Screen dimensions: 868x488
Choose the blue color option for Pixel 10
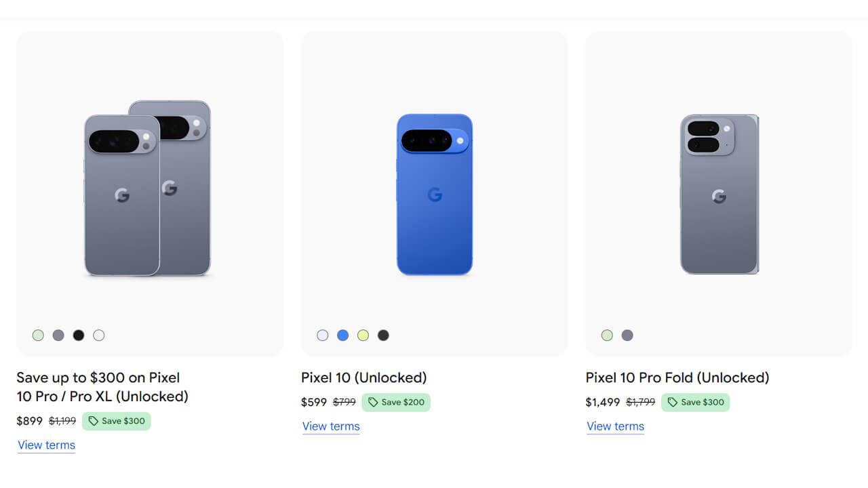coord(342,335)
